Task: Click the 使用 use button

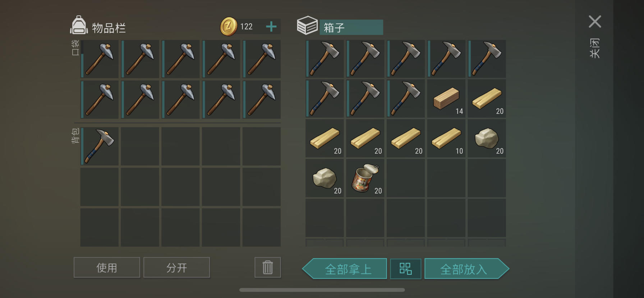Action: pyautogui.click(x=107, y=267)
